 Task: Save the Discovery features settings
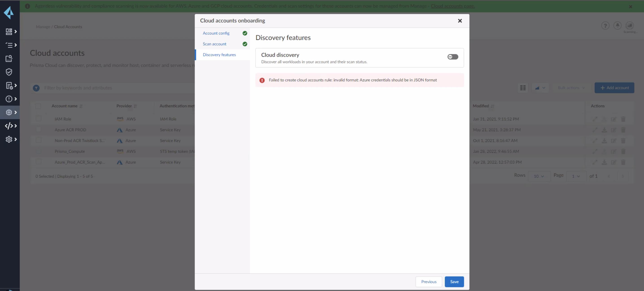click(x=454, y=282)
